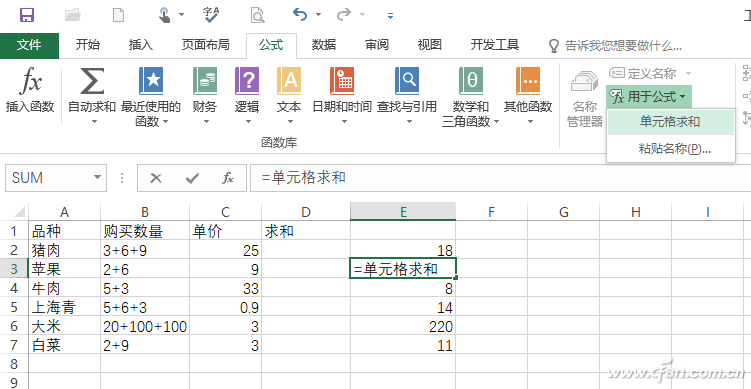The image size is (751, 389).
Task: Switch to the 开发工具 tab
Action: point(495,46)
